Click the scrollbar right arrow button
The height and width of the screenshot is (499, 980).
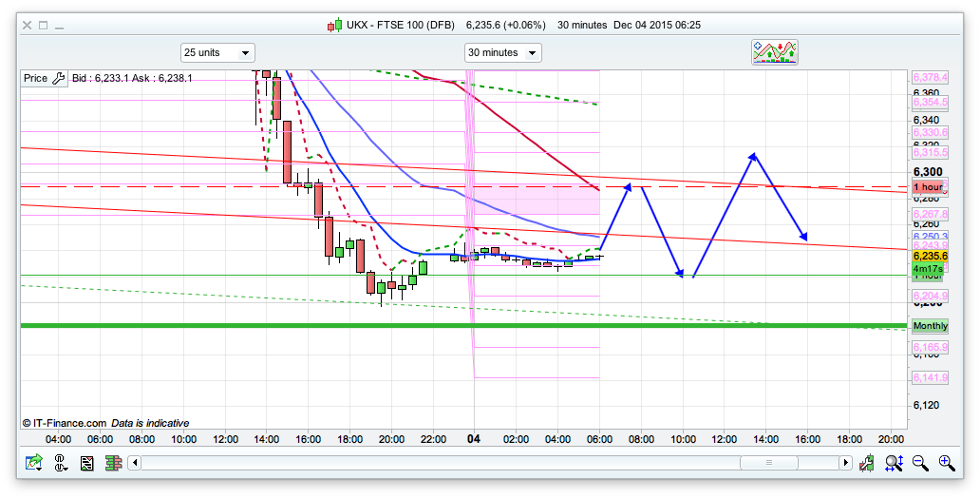coord(845,463)
